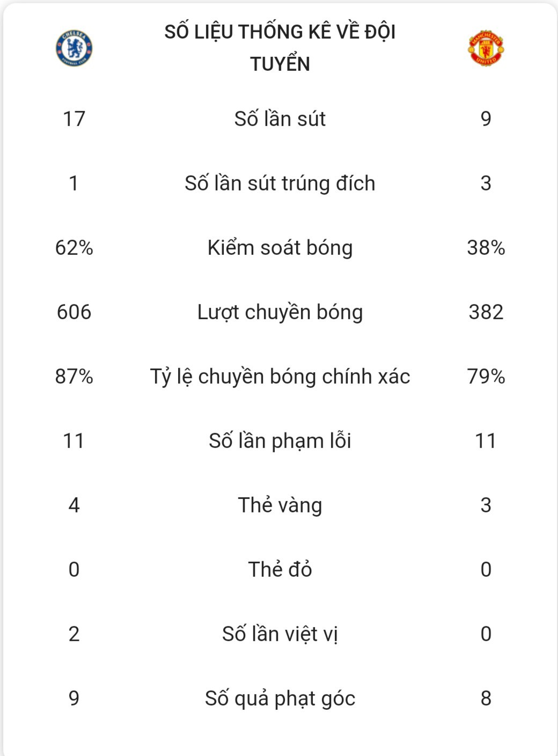Click Manchester United's 79% pass accuracy
This screenshot has width=558, height=756.
tap(486, 376)
